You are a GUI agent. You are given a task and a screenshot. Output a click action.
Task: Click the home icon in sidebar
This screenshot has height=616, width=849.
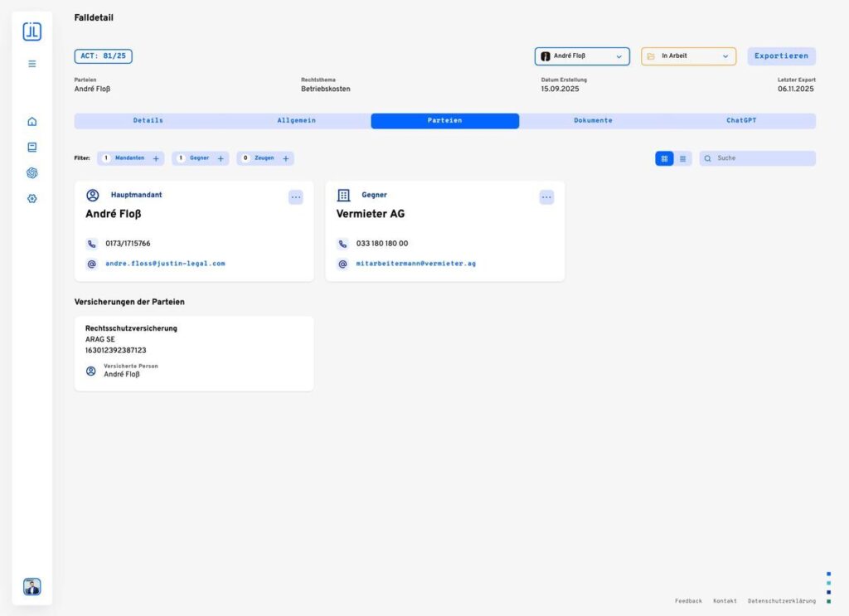(32, 122)
